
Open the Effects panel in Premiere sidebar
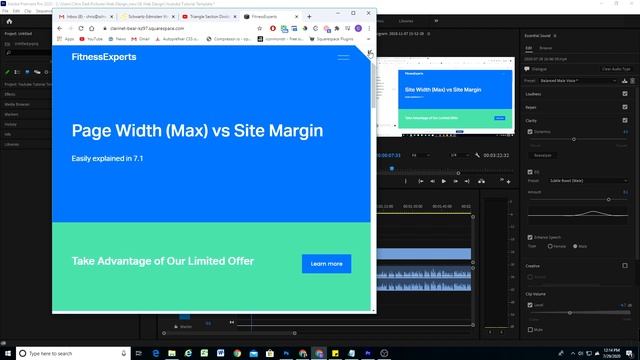(x=10, y=94)
